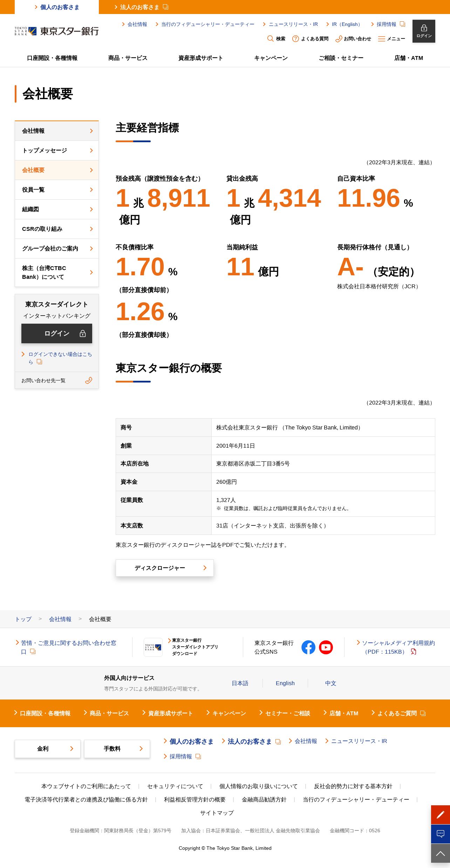
Task: Open 店舗・ATM main menu
Action: [x=409, y=58]
